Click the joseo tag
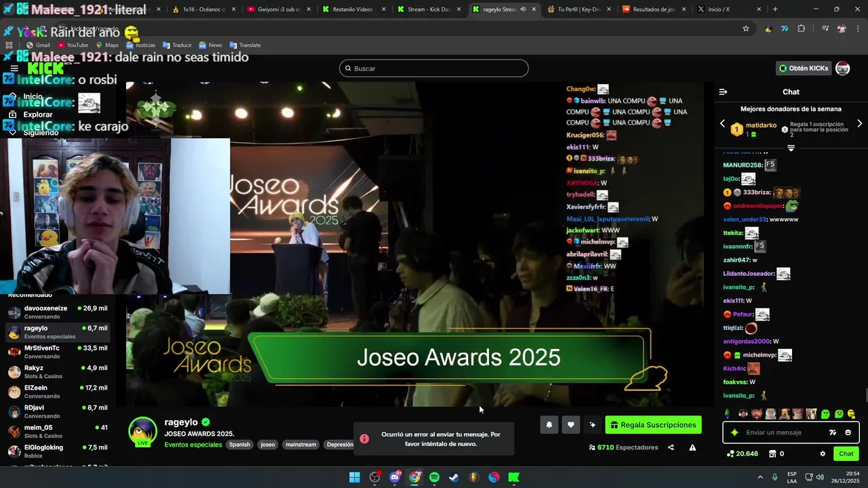868x488 pixels. click(268, 445)
